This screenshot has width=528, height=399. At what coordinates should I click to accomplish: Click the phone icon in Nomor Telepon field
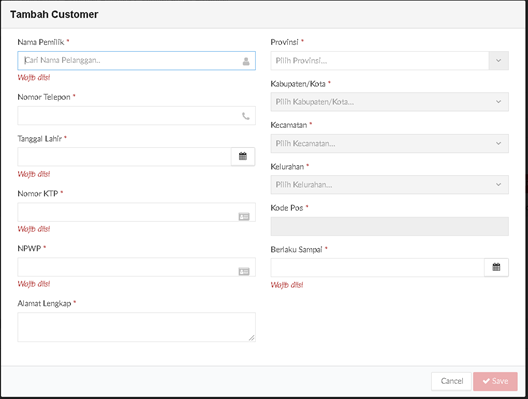(x=246, y=116)
